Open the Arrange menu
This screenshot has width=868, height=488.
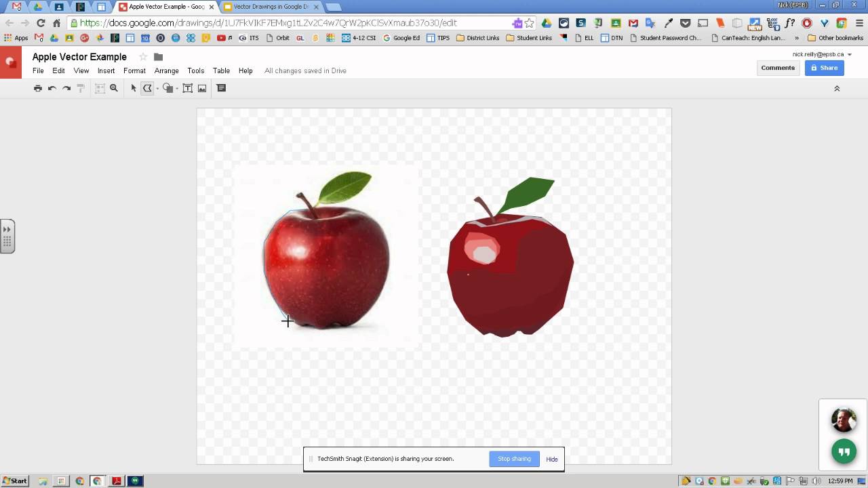tap(166, 70)
